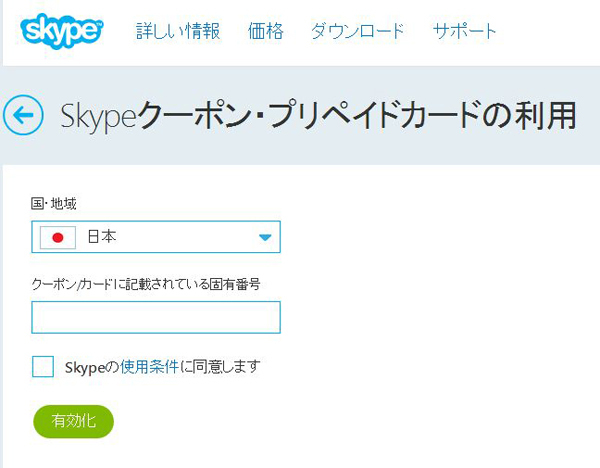Image resolution: width=600 pixels, height=468 pixels.
Task: Check the Skype terms agreement checkbox
Action: (x=43, y=367)
